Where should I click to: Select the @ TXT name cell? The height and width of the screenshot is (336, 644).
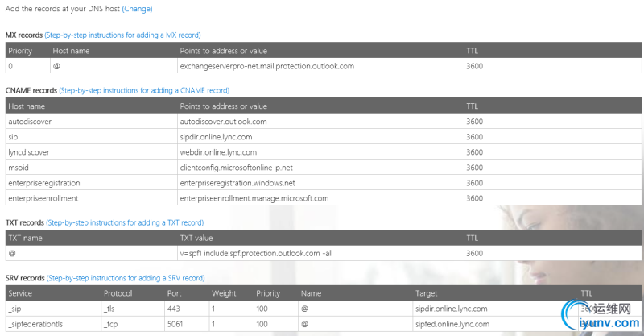point(12,253)
